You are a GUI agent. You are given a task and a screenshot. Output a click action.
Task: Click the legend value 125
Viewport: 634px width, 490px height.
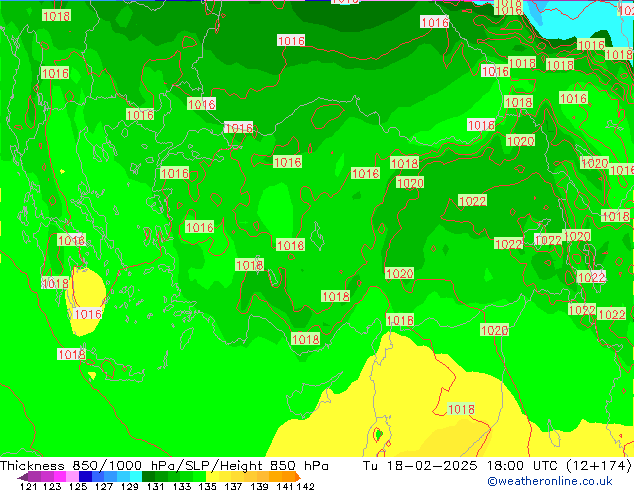pyautogui.click(x=78, y=486)
